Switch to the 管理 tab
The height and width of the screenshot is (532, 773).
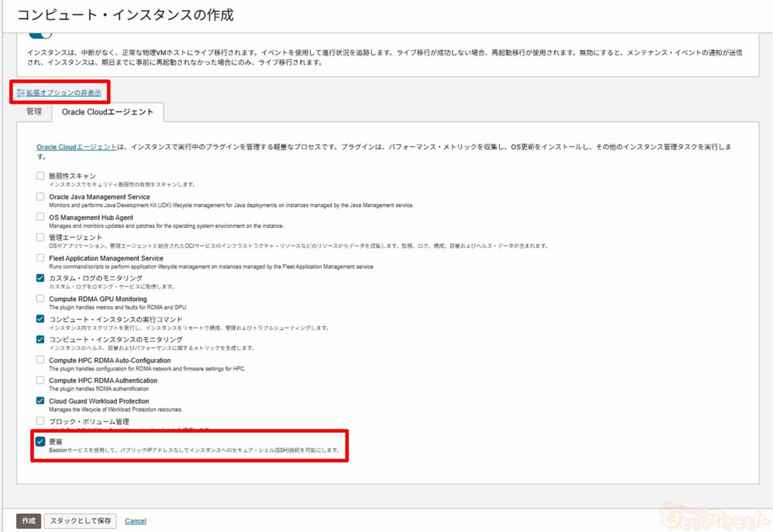[x=34, y=112]
